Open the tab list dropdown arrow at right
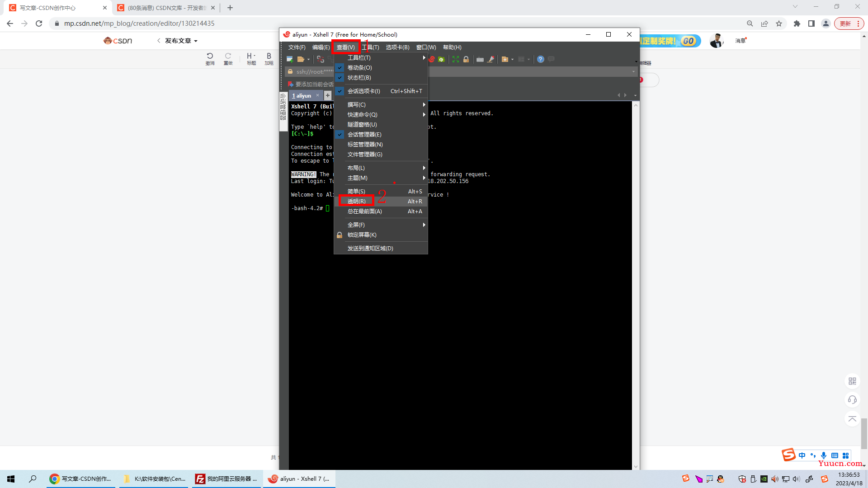Image resolution: width=868 pixels, height=488 pixels. click(x=635, y=95)
